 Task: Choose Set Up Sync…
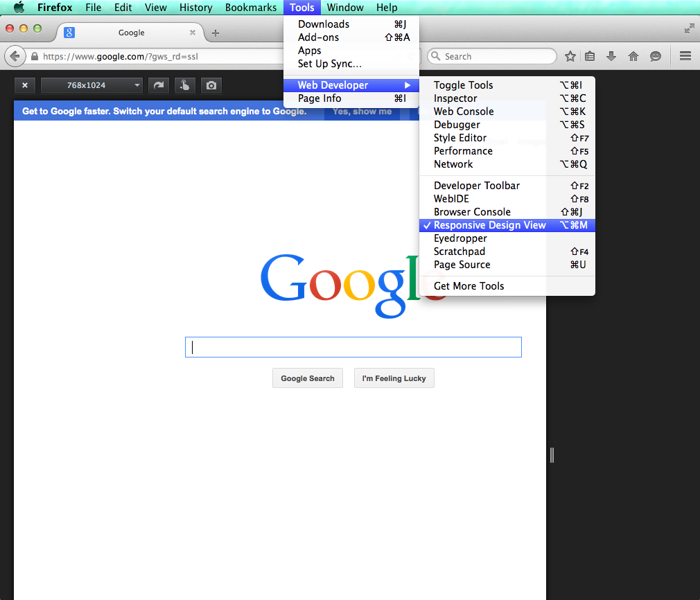pos(351,63)
